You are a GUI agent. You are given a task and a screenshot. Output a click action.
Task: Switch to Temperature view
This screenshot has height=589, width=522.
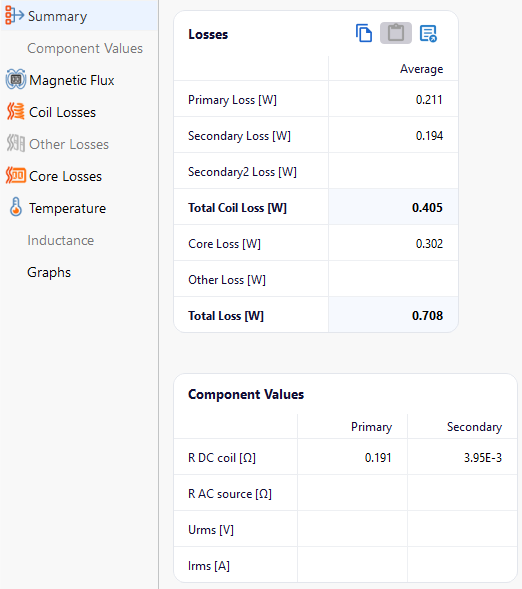(x=68, y=208)
